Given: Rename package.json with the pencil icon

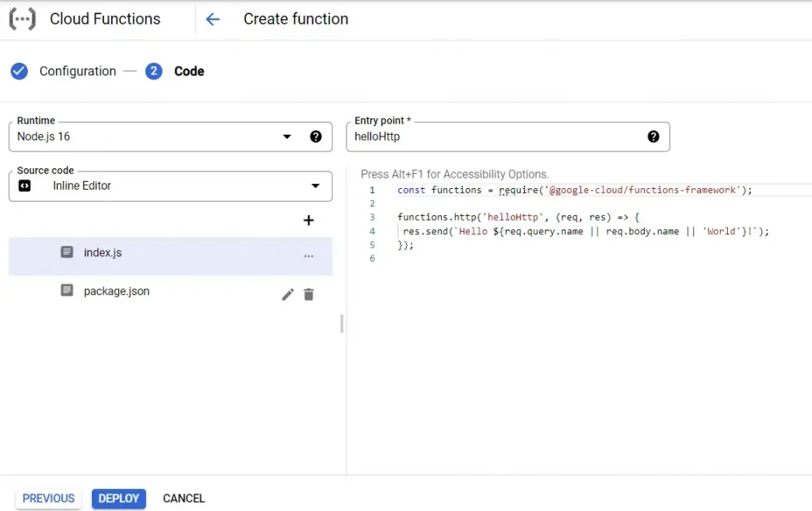Looking at the screenshot, I should pos(288,294).
